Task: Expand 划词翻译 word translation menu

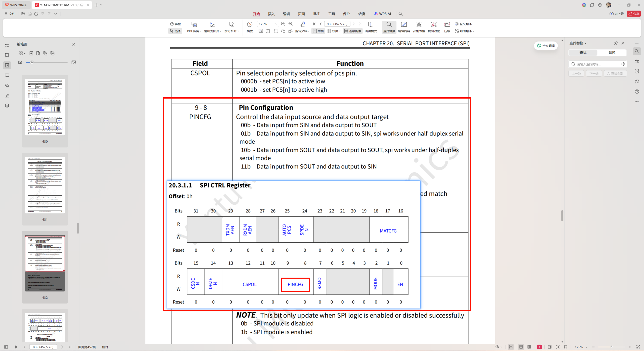Action: (464, 31)
